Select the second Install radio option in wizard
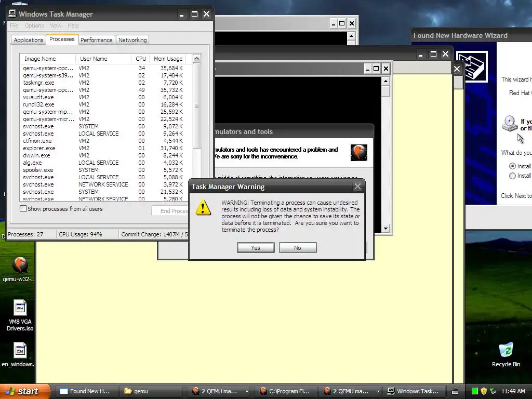Screen dimensions: 532x399 (512, 176)
